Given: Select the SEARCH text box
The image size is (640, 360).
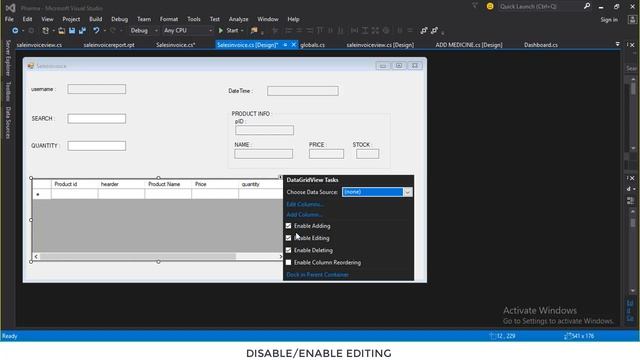Looking at the screenshot, I should [97, 118].
